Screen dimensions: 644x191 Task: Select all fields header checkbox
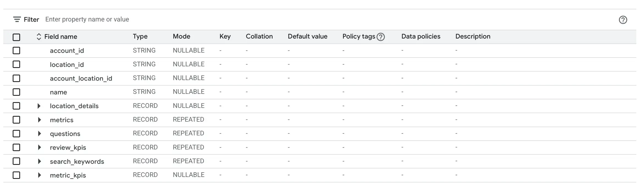tap(17, 37)
